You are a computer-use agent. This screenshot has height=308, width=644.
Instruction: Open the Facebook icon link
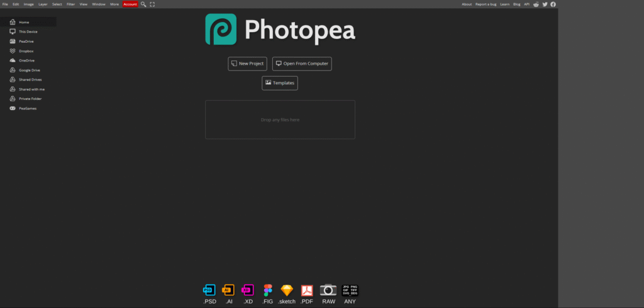pyautogui.click(x=553, y=4)
